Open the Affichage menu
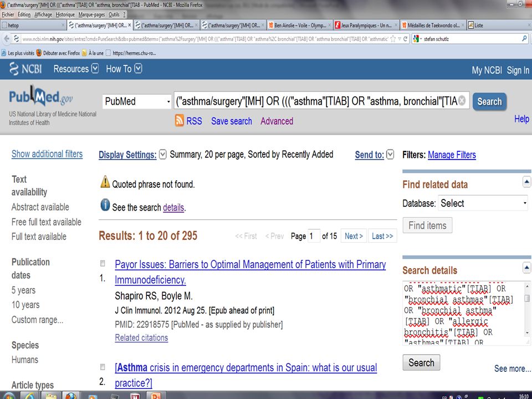This screenshot has height=399, width=532. [43, 14]
